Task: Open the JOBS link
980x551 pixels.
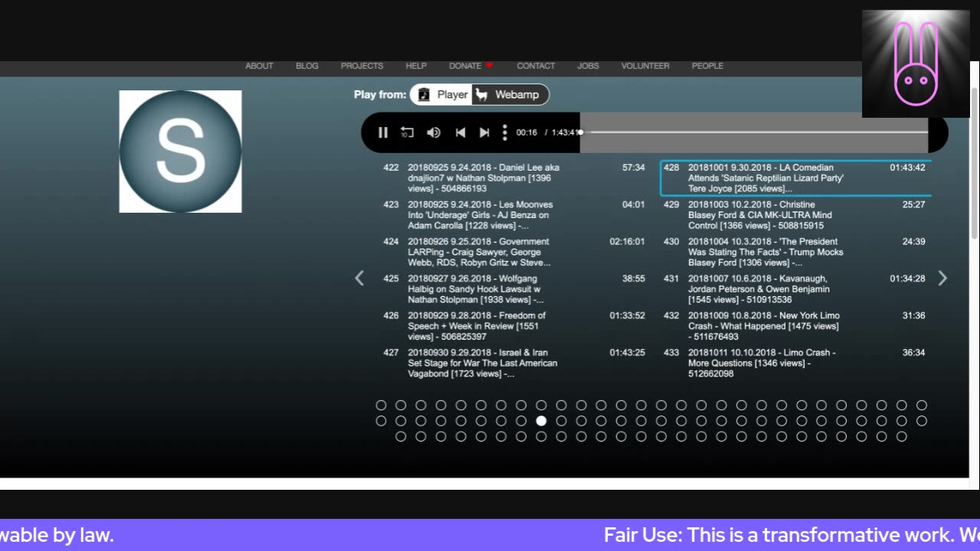Action: [x=588, y=66]
